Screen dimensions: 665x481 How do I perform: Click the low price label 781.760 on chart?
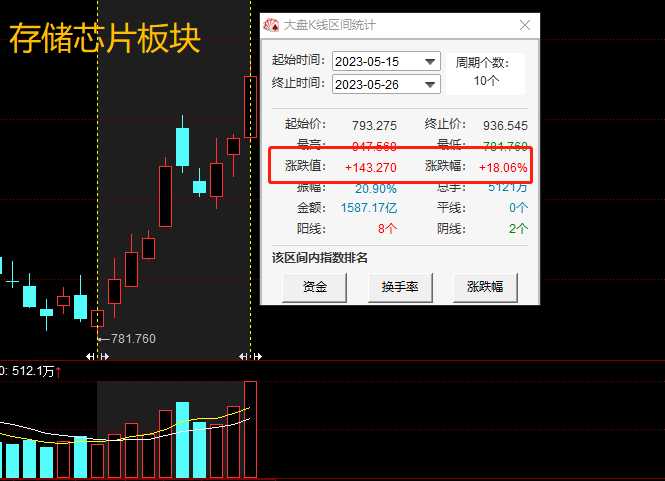[x=133, y=339]
